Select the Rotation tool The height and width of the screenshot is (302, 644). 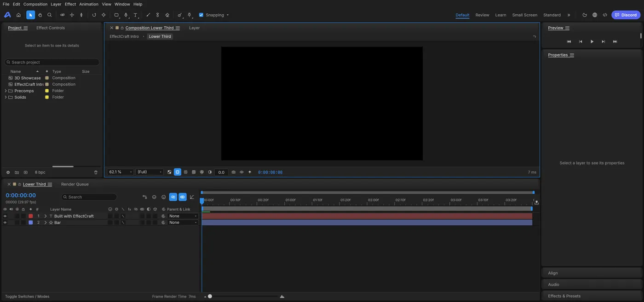[94, 15]
